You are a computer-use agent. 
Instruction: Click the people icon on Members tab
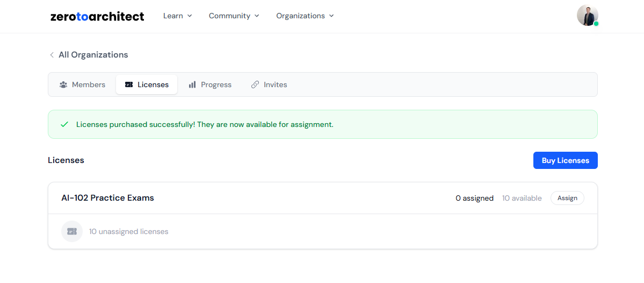tap(63, 85)
